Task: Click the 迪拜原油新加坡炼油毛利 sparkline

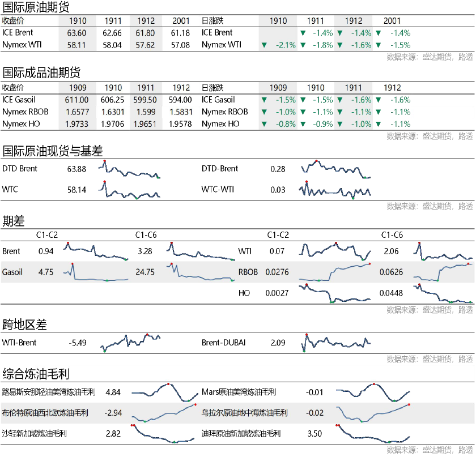Action: (372, 434)
